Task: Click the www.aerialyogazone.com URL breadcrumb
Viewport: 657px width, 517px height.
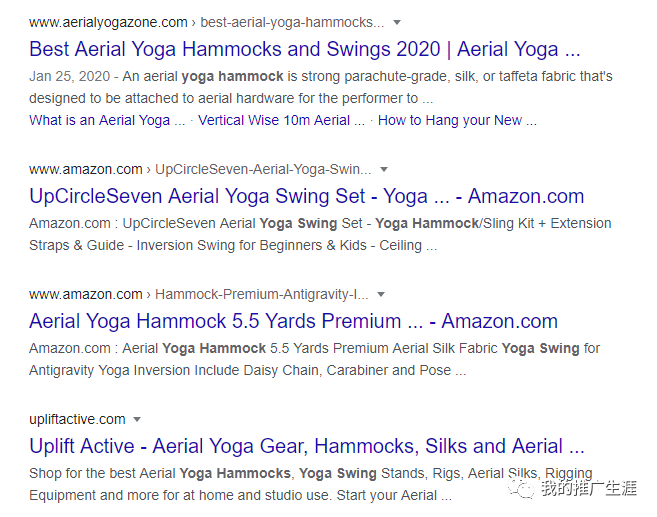Action: pyautogui.click(x=108, y=22)
